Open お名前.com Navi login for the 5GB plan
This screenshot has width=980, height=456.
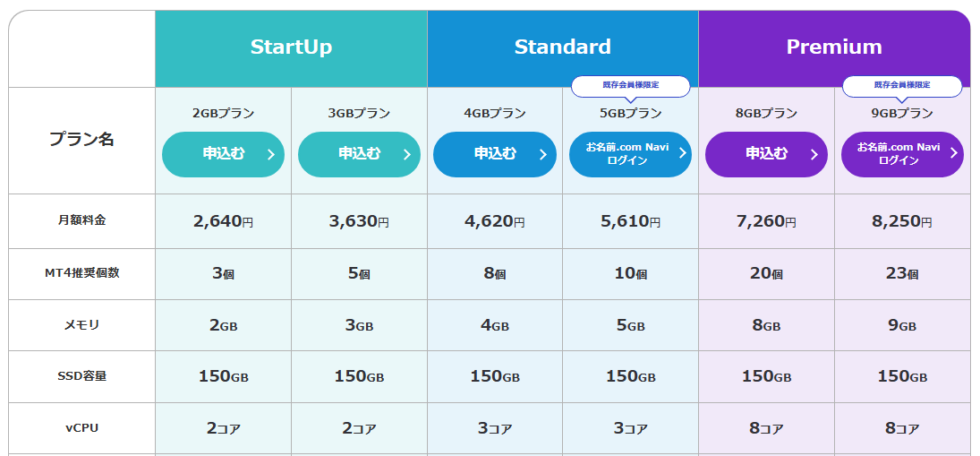click(630, 154)
